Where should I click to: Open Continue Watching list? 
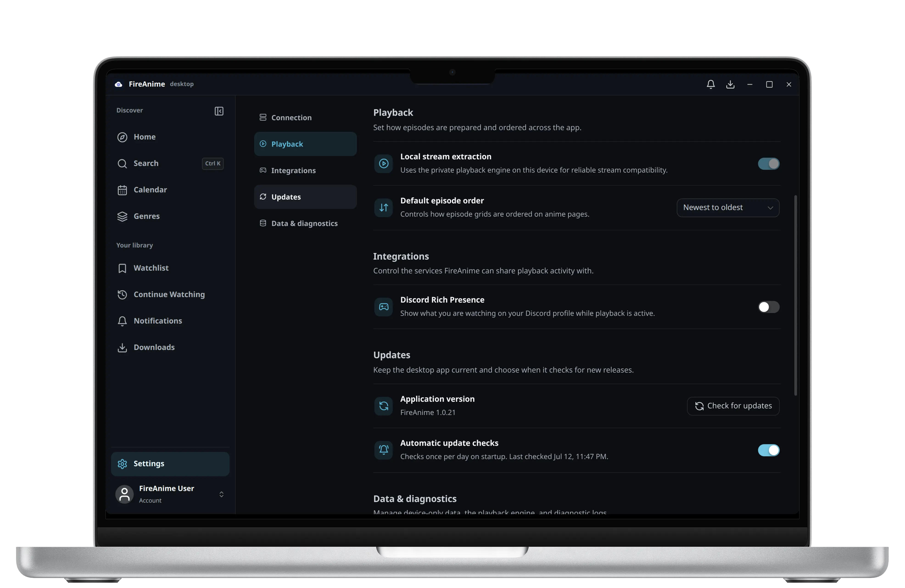[x=170, y=294]
